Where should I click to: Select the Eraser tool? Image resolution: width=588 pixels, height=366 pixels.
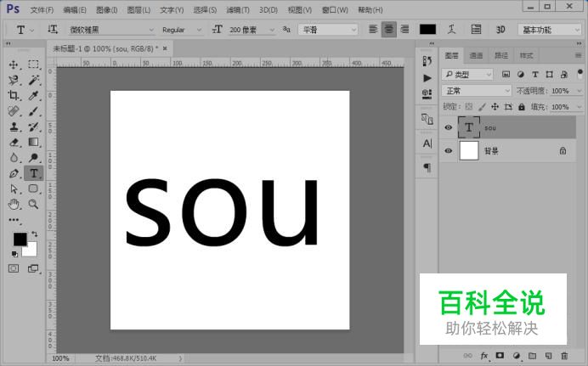(14, 143)
